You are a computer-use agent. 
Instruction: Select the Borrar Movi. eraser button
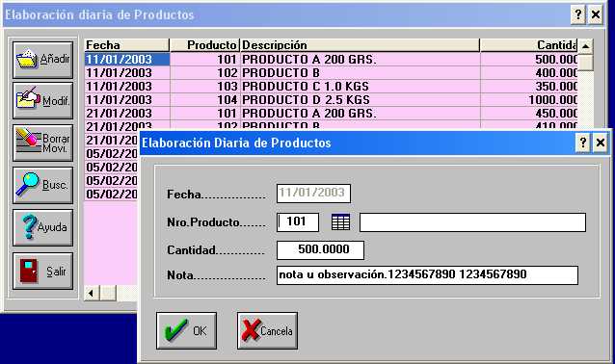pyautogui.click(x=42, y=143)
